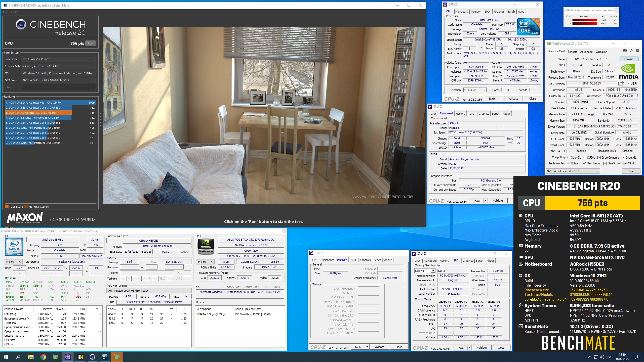Screen dimensions: 644x362
Task: Switch to Cinebench via the taskbar icon
Action: click(93, 357)
